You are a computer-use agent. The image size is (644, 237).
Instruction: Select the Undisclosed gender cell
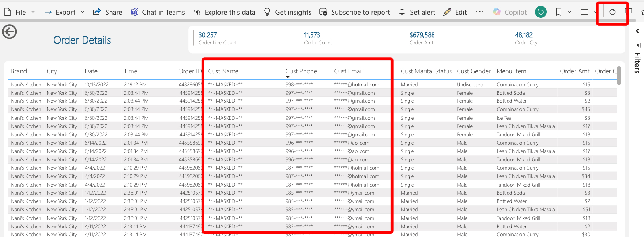pyautogui.click(x=470, y=85)
